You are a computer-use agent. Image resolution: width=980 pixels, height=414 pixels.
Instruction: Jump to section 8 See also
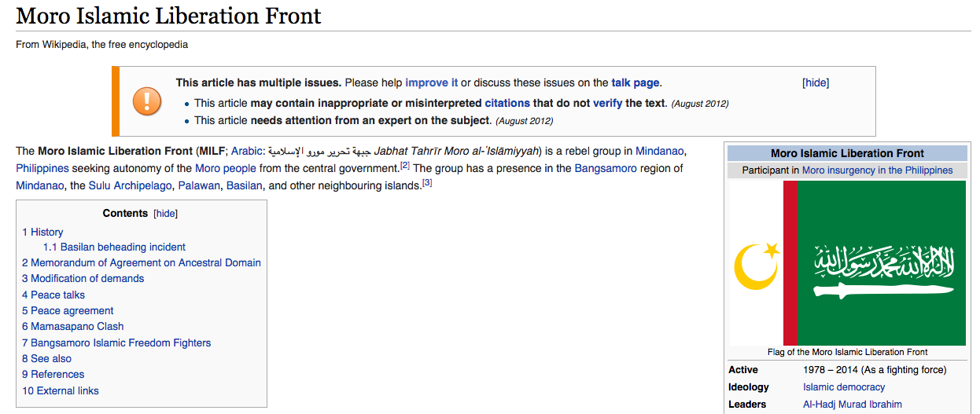tap(46, 358)
